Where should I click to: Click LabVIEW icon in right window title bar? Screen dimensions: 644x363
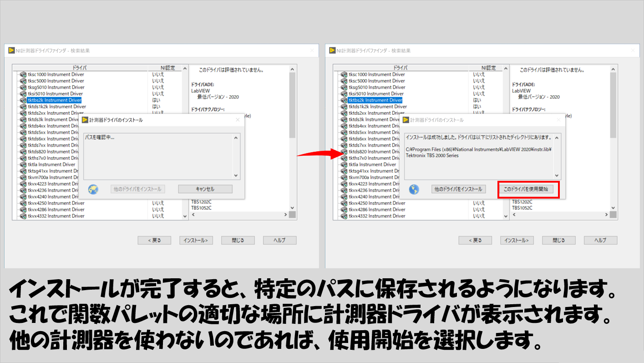click(332, 50)
